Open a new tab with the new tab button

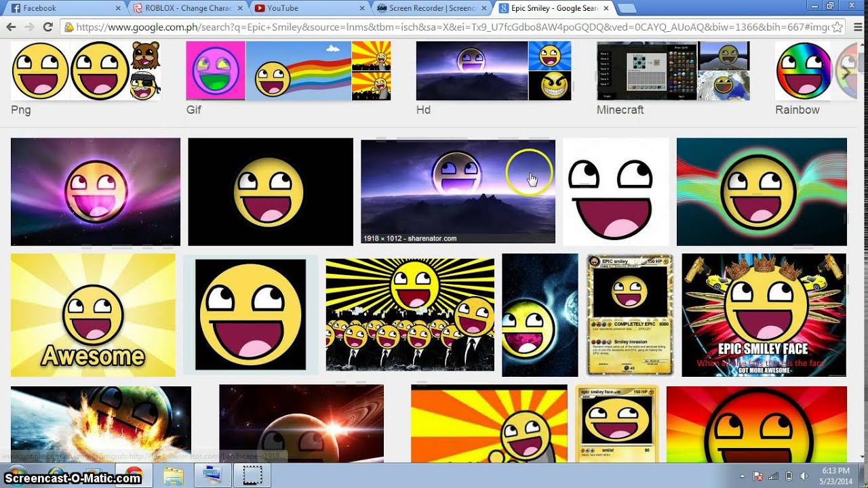pos(627,9)
